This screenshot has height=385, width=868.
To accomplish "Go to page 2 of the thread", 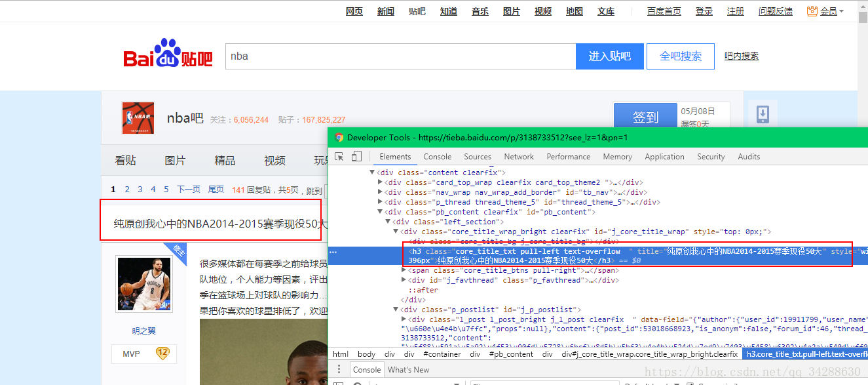I will coord(127,190).
